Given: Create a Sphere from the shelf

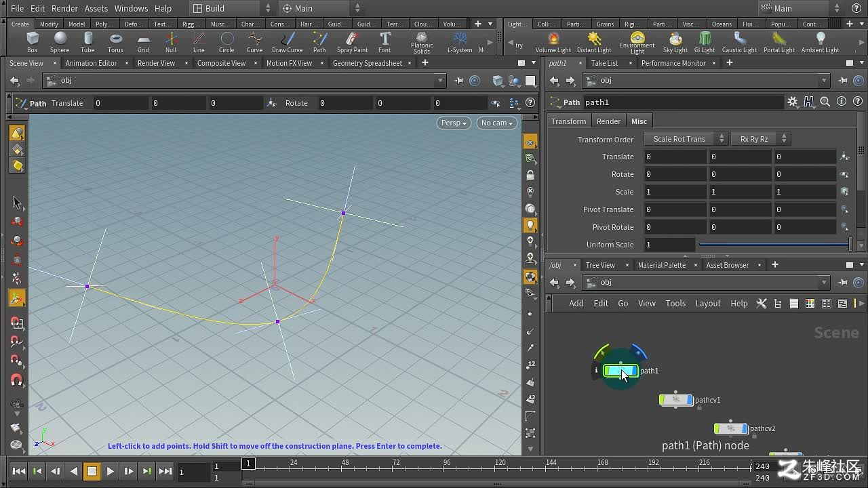Looking at the screenshot, I should coord(60,43).
